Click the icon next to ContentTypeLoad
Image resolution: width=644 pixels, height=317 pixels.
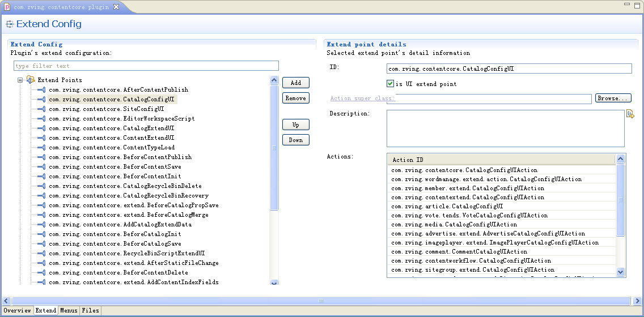[x=41, y=148]
